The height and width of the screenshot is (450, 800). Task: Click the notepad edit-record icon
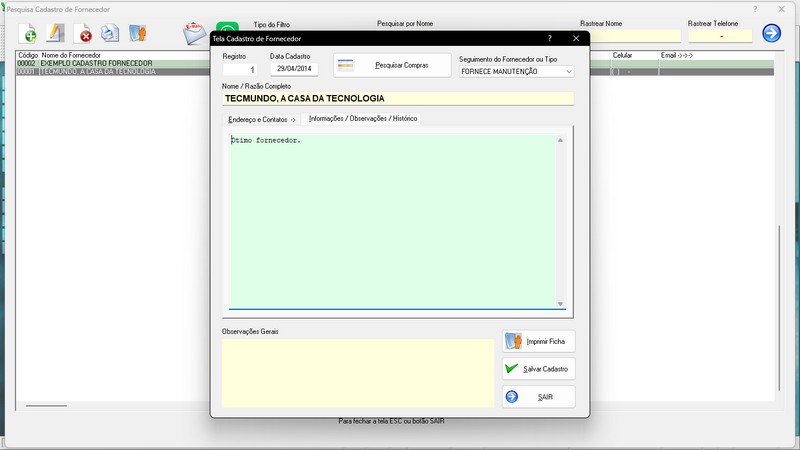(x=56, y=34)
